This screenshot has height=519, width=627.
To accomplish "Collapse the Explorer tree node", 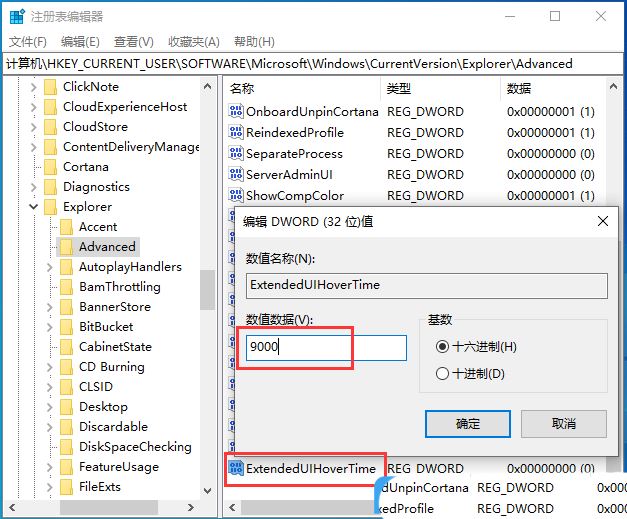I will tap(34, 207).
